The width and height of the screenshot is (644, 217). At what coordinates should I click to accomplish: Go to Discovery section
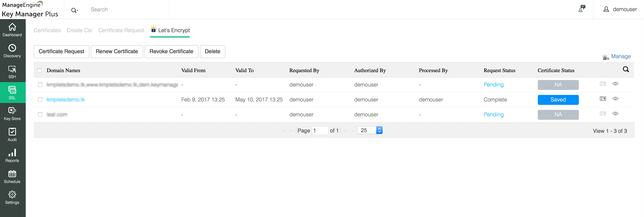coord(12,51)
